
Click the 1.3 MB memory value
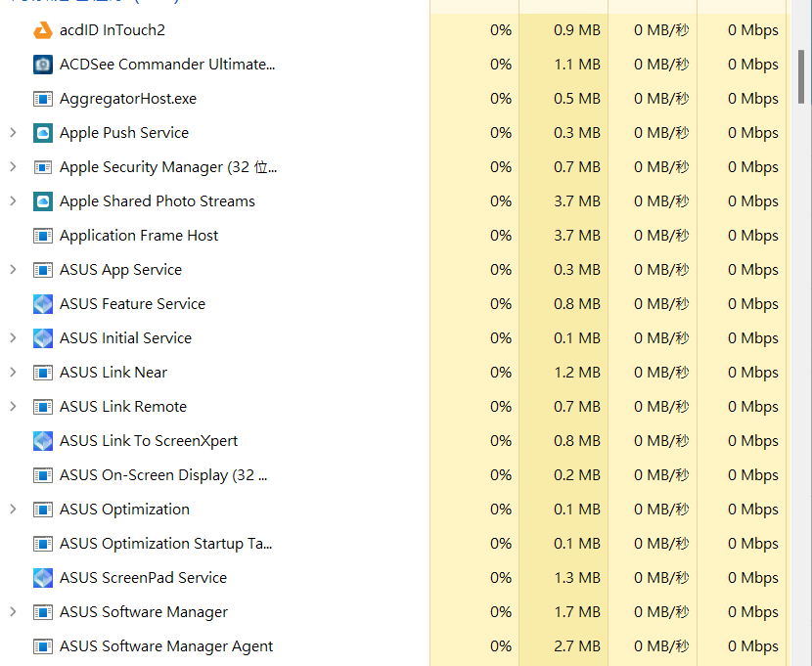point(577,578)
